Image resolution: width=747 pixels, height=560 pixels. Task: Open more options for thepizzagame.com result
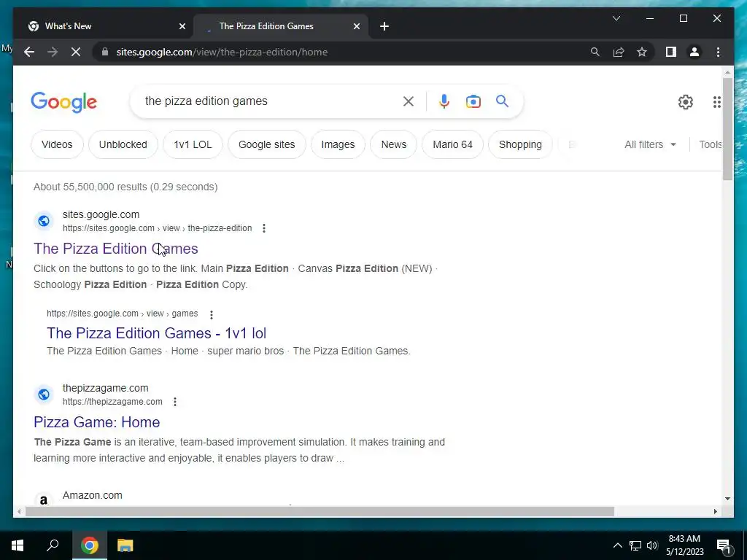click(x=175, y=402)
